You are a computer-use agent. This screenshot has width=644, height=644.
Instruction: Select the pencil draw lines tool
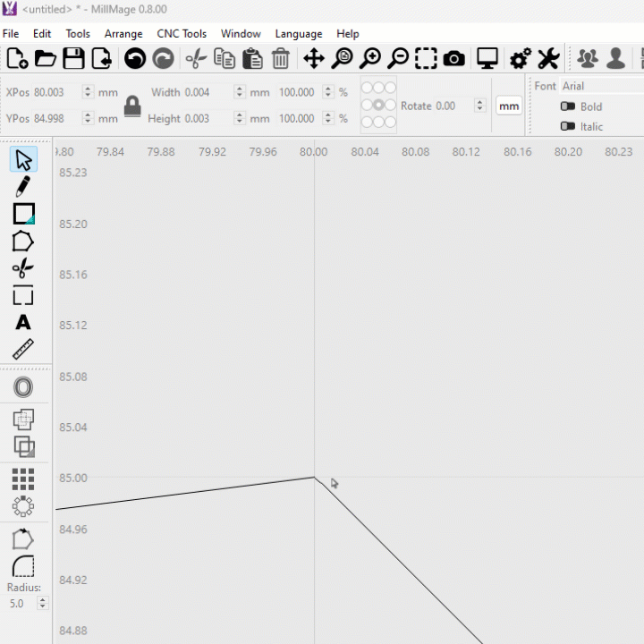pos(23,187)
